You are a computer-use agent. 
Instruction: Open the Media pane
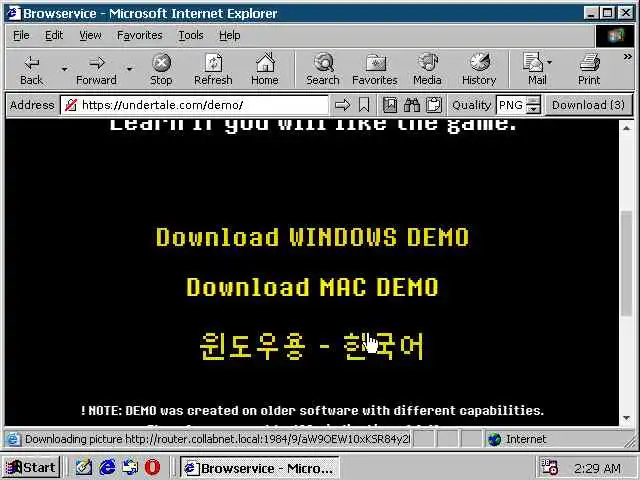click(x=427, y=69)
